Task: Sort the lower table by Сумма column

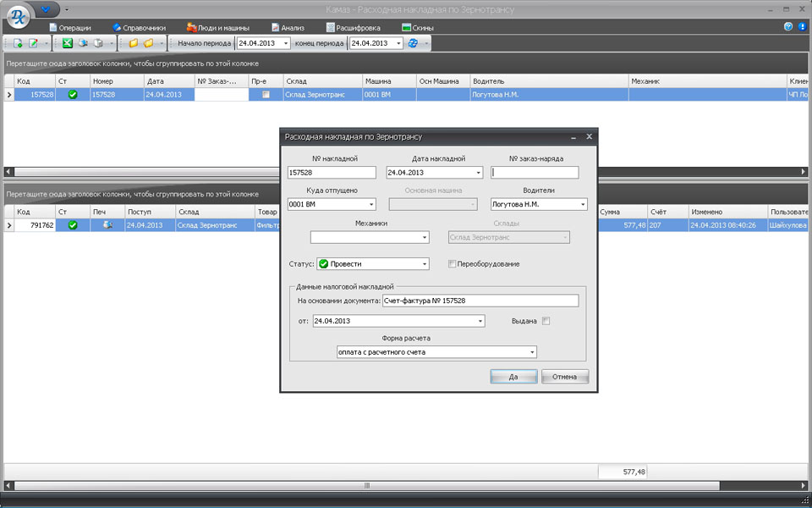Action: [623, 212]
